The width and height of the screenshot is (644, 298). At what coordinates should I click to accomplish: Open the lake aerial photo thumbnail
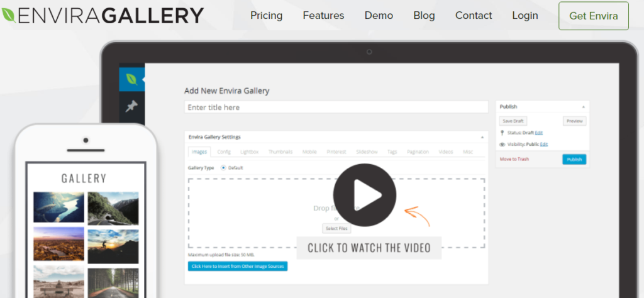point(58,207)
